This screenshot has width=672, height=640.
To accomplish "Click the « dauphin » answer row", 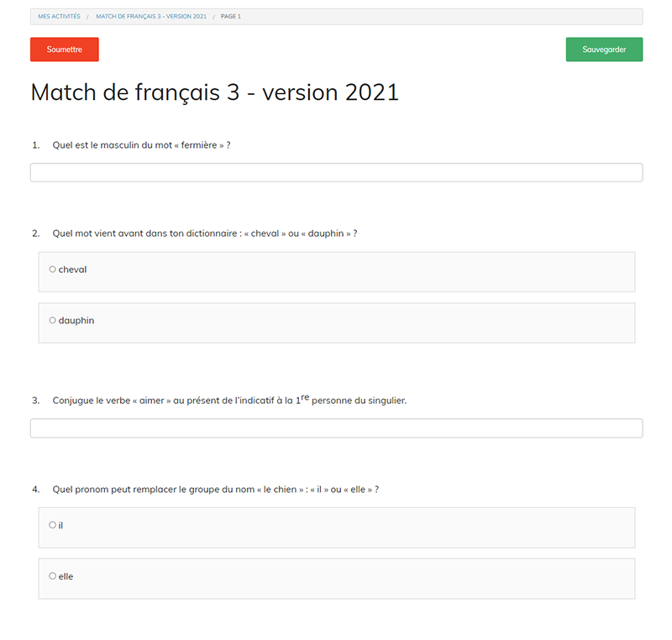I will coord(336,323).
